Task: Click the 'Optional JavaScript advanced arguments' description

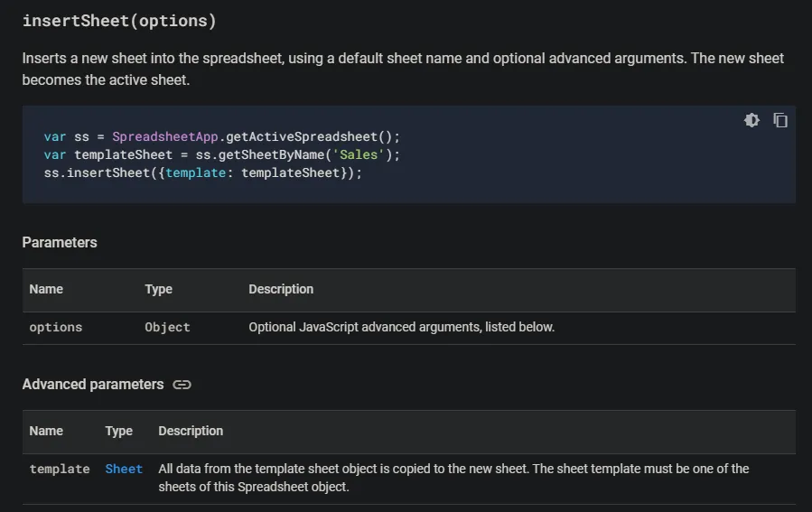Action: 401,327
